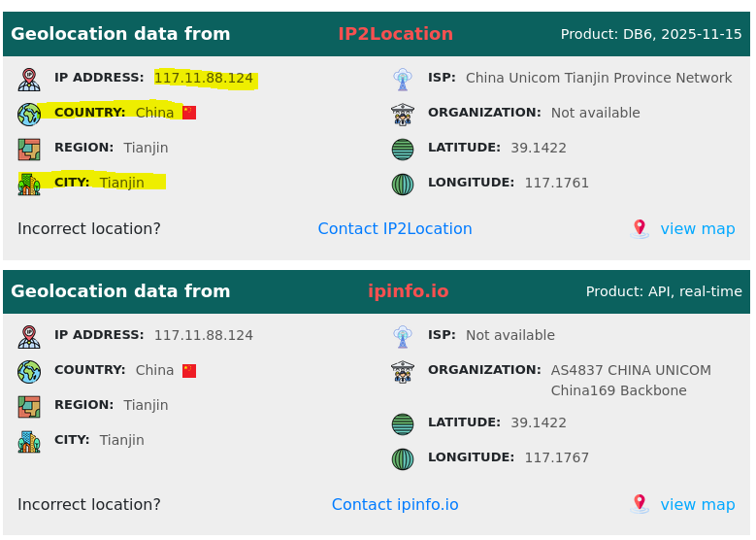This screenshot has width=756, height=540.
Task: Click highlighted IP address 117.11.88.124
Action: coord(204,79)
